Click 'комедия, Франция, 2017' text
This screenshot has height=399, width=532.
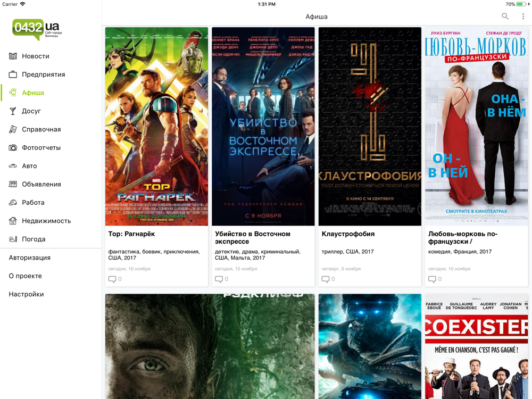coord(460,252)
